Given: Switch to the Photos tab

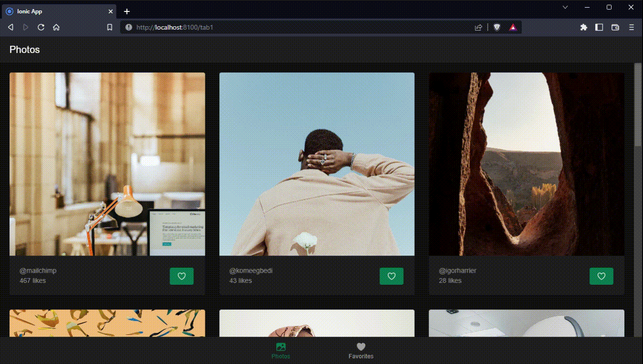Looking at the screenshot, I should (x=281, y=351).
